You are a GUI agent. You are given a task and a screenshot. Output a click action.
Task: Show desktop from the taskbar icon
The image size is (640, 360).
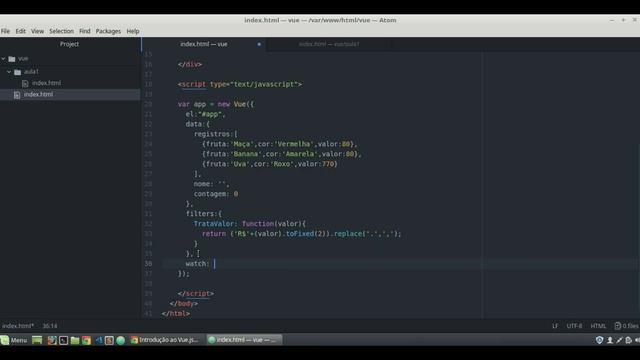pos(37,340)
